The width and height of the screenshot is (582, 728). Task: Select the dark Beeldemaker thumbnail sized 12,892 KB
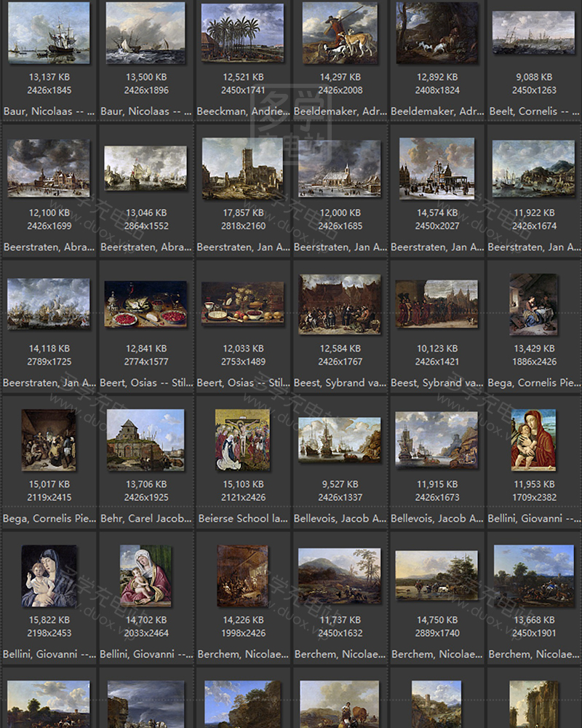point(436,33)
